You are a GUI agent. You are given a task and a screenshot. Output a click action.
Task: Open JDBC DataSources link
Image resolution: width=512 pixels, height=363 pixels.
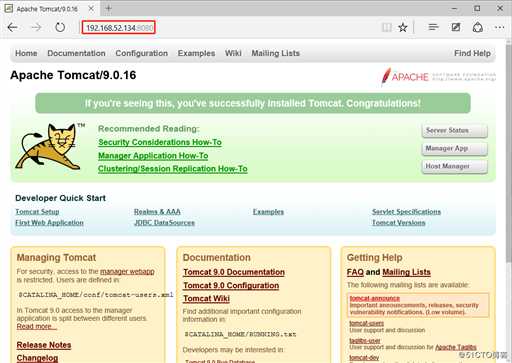tap(164, 223)
